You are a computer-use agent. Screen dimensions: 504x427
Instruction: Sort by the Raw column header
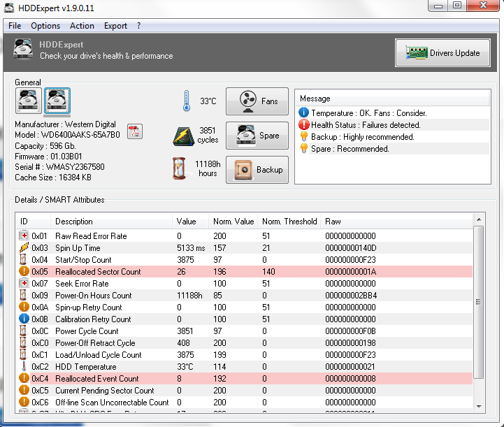pyautogui.click(x=396, y=222)
